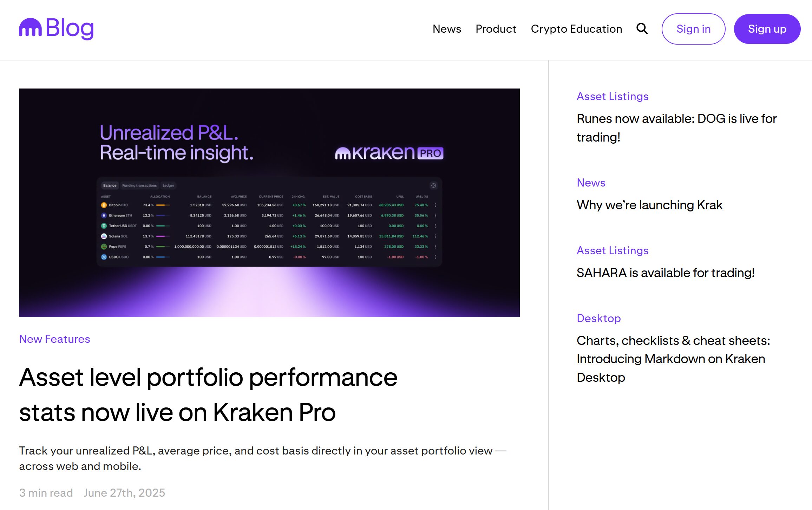Viewport: 812px width, 510px height.
Task: Click the Asset Listings label above the SAHARA article
Action: (x=612, y=250)
